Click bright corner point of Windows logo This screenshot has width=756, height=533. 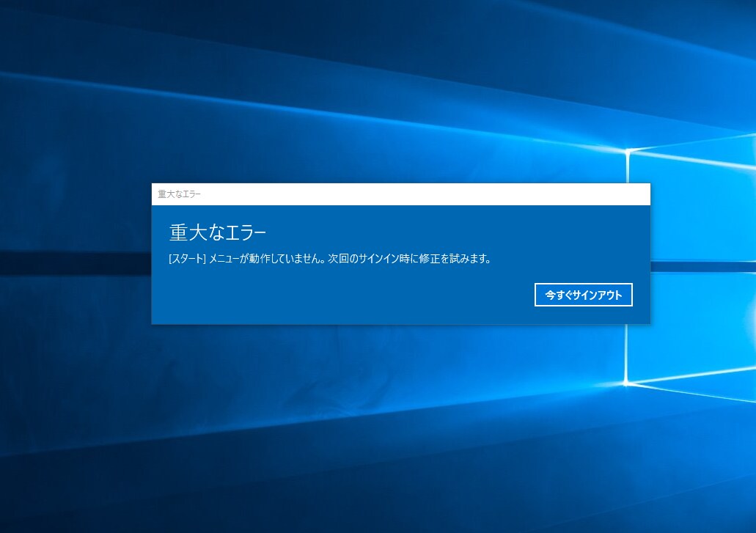(627, 383)
